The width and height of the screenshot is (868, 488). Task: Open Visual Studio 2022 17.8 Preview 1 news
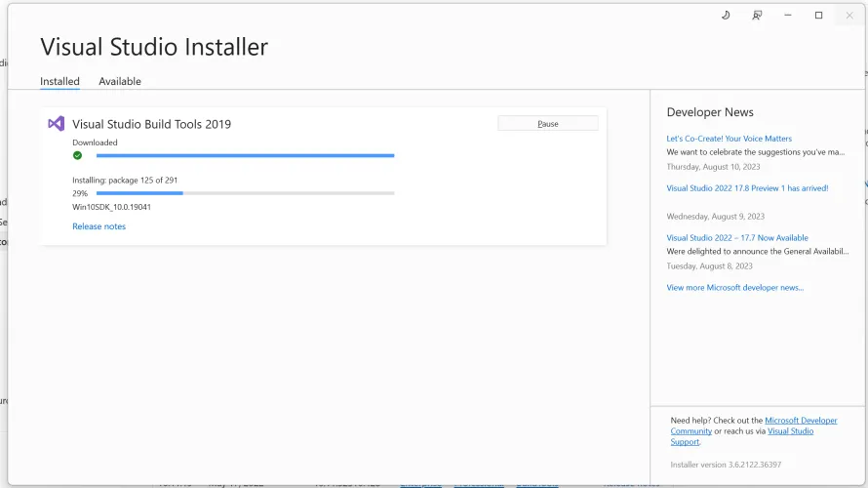click(747, 188)
